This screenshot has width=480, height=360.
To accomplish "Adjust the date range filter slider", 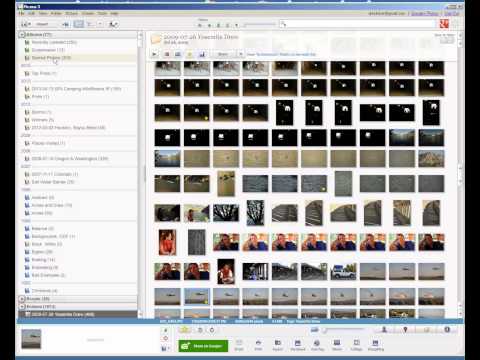I will coord(260,24).
